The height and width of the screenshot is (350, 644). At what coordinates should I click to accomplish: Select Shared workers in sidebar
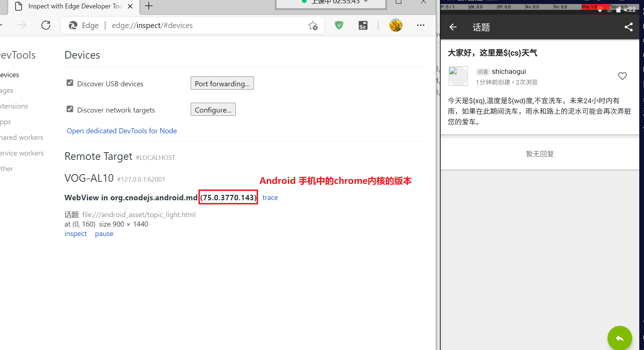pos(21,137)
